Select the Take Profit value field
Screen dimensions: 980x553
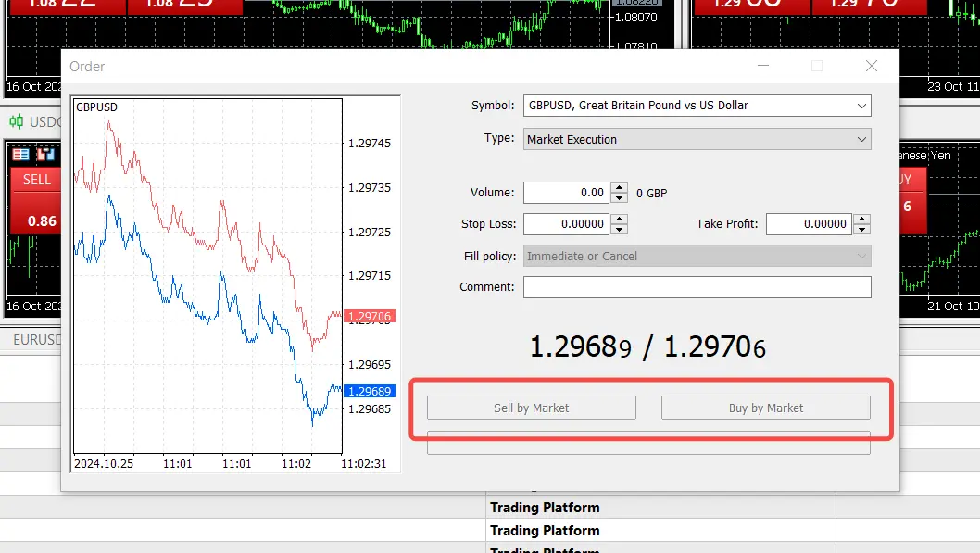[808, 224]
